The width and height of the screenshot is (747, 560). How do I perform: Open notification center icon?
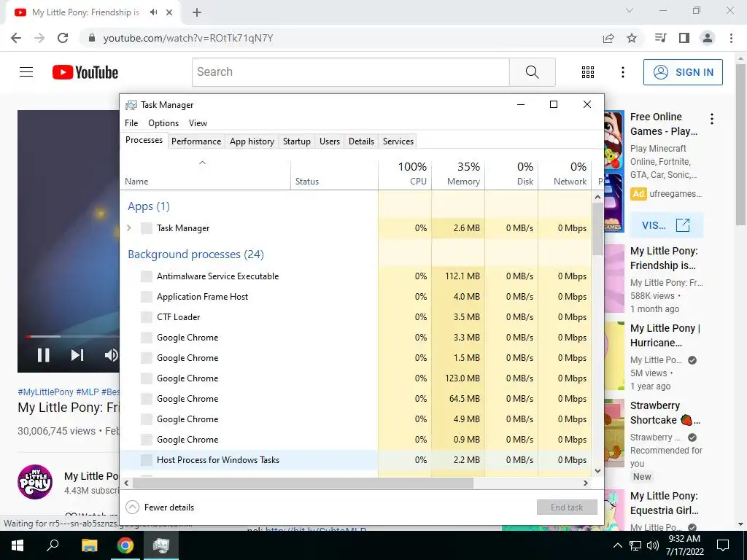pyautogui.click(x=723, y=545)
